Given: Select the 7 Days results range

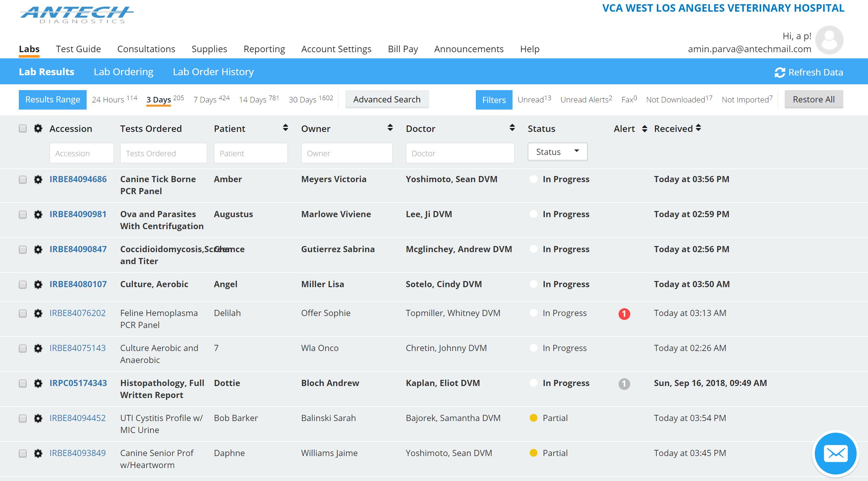Looking at the screenshot, I should click(x=211, y=99).
